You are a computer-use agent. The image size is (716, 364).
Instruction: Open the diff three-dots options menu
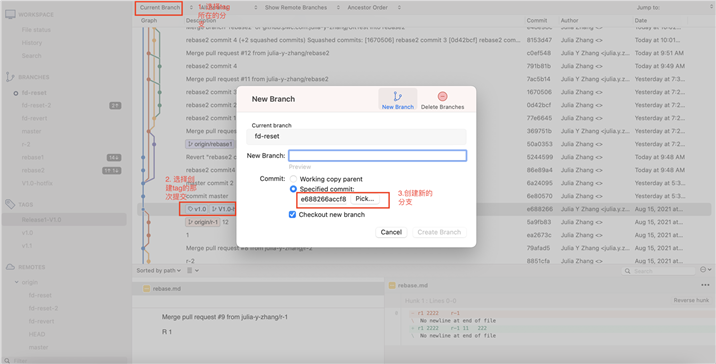(x=705, y=285)
